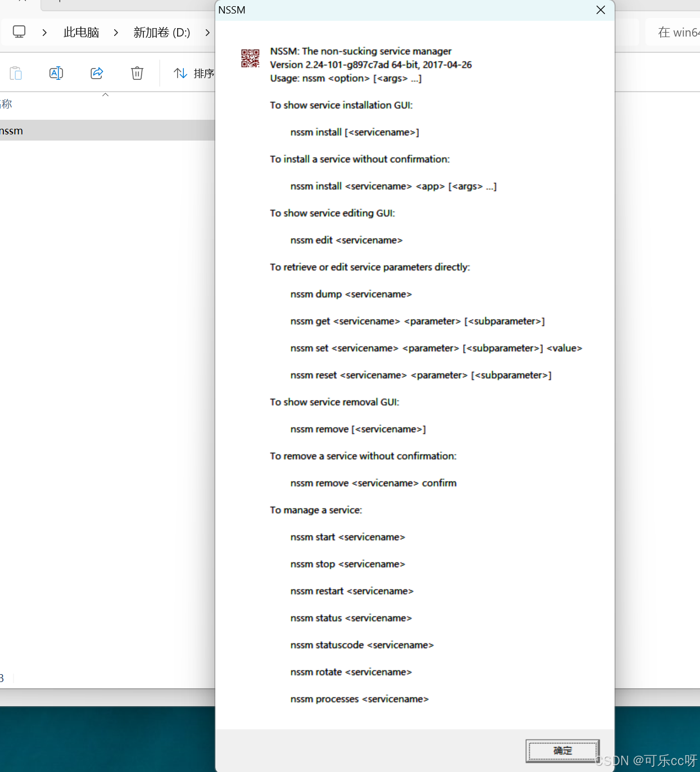Click 'nssm processes <servicename>' text line

point(359,699)
